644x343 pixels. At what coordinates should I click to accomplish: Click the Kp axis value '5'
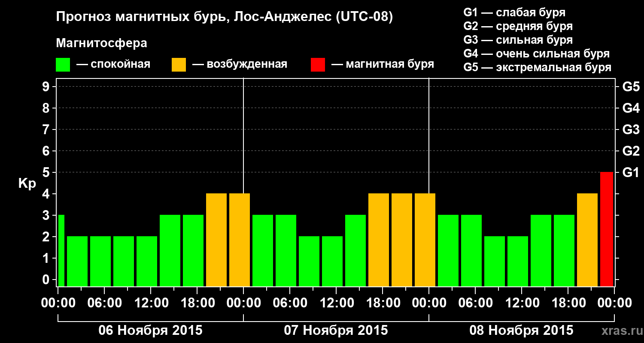pyautogui.click(x=47, y=173)
